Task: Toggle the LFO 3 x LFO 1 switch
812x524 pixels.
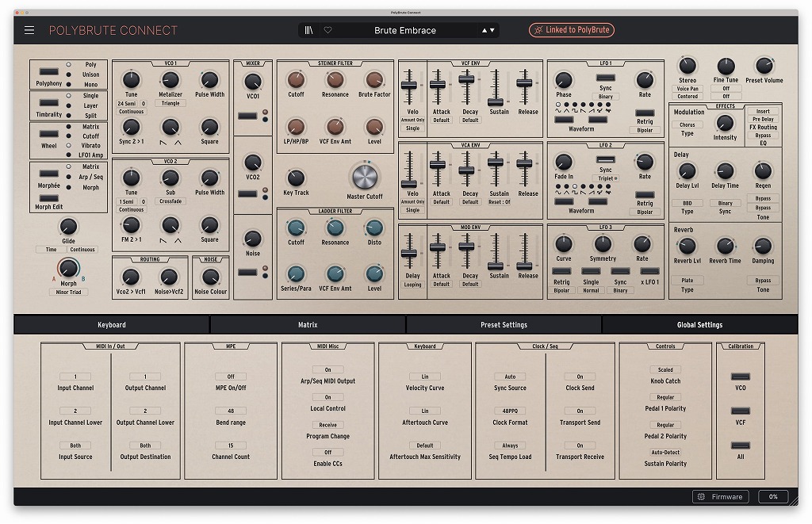Action: [649, 271]
